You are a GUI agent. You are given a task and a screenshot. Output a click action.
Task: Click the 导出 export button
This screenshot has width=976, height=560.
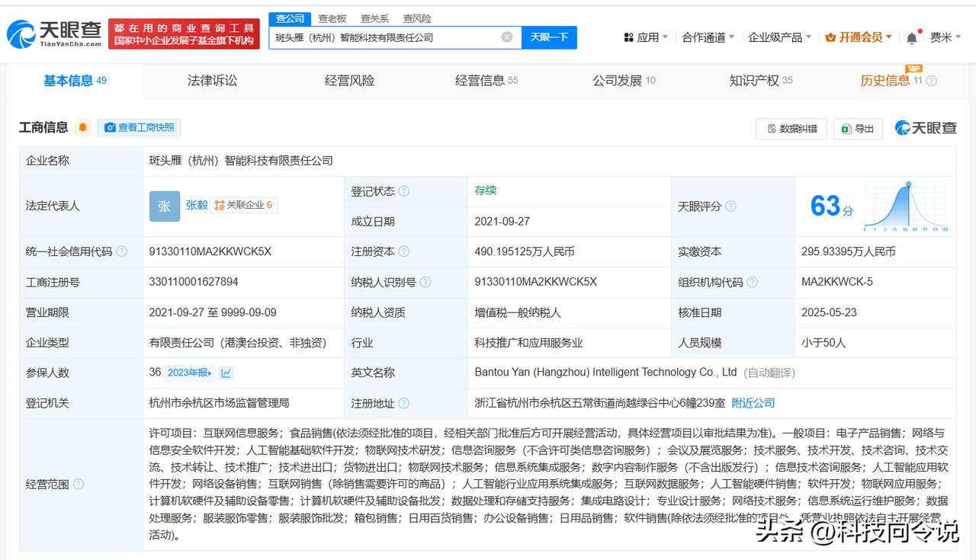click(x=858, y=129)
